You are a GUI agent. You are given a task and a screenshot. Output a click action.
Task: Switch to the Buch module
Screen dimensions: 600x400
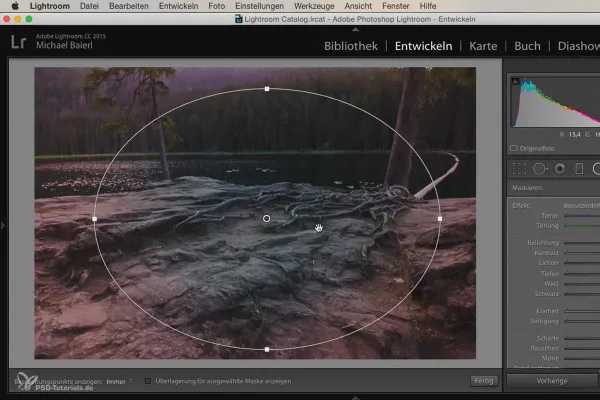click(x=527, y=46)
